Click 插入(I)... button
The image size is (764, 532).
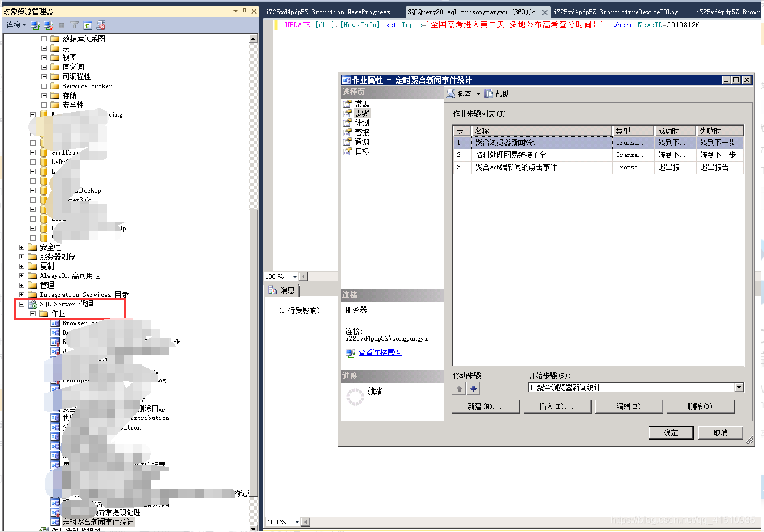click(x=556, y=406)
